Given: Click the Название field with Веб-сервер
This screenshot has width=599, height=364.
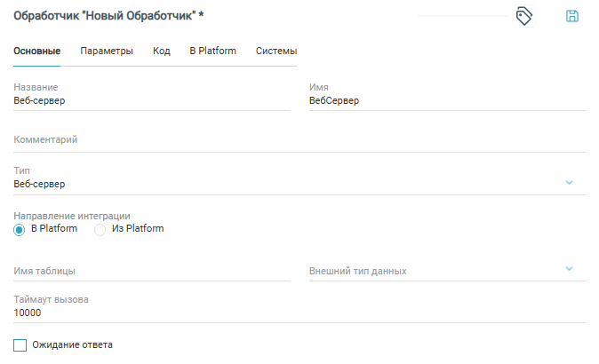Looking at the screenshot, I should click(151, 101).
